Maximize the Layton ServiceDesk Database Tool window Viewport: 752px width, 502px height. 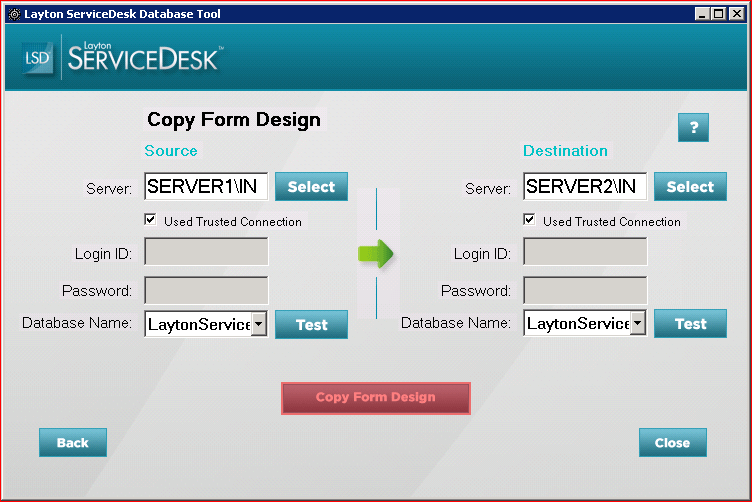(x=718, y=14)
